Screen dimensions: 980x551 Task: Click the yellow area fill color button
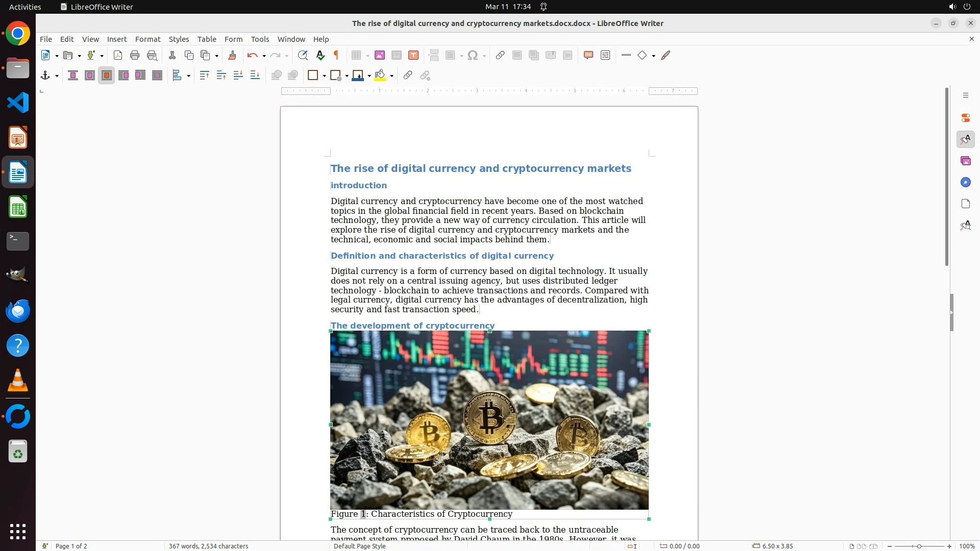coord(380,76)
